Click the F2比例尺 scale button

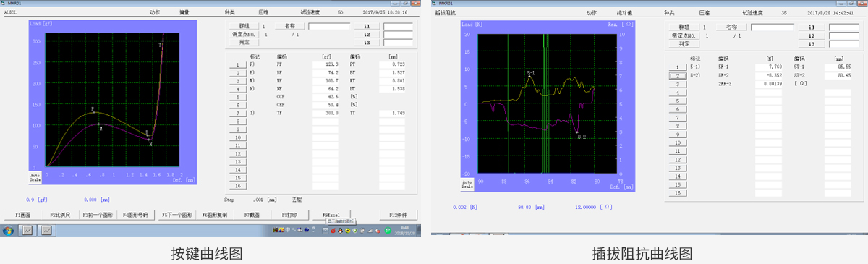61,215
